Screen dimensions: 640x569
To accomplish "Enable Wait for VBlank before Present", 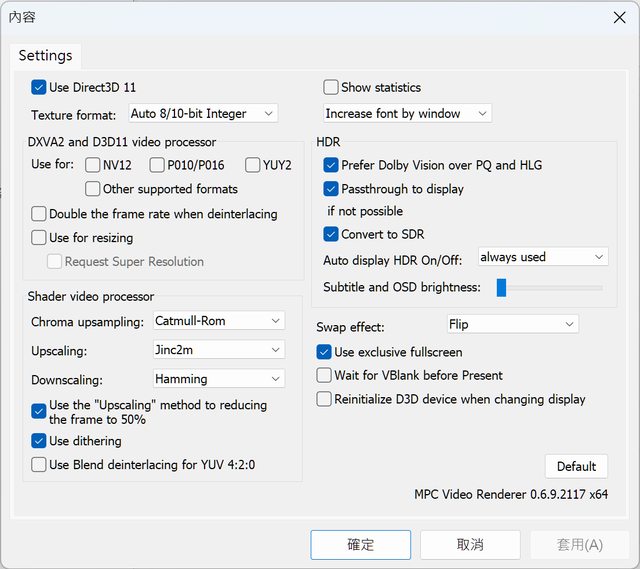I will (324, 375).
